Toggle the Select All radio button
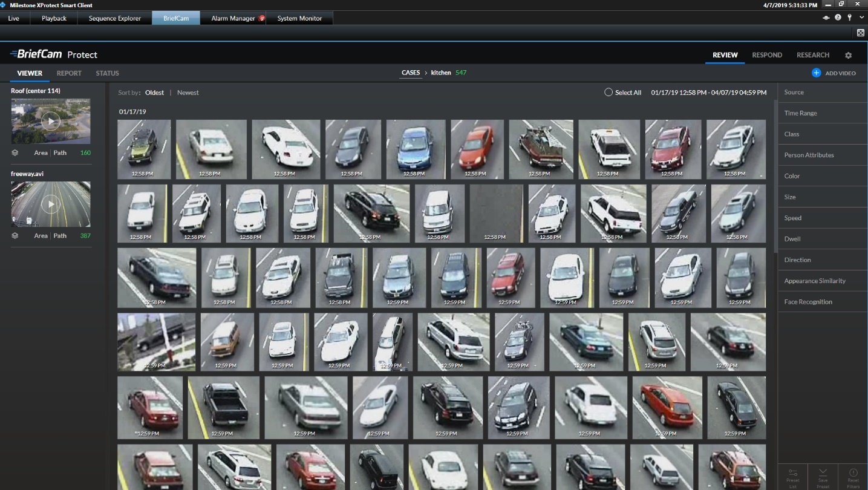Image resolution: width=868 pixels, height=490 pixels. (609, 93)
